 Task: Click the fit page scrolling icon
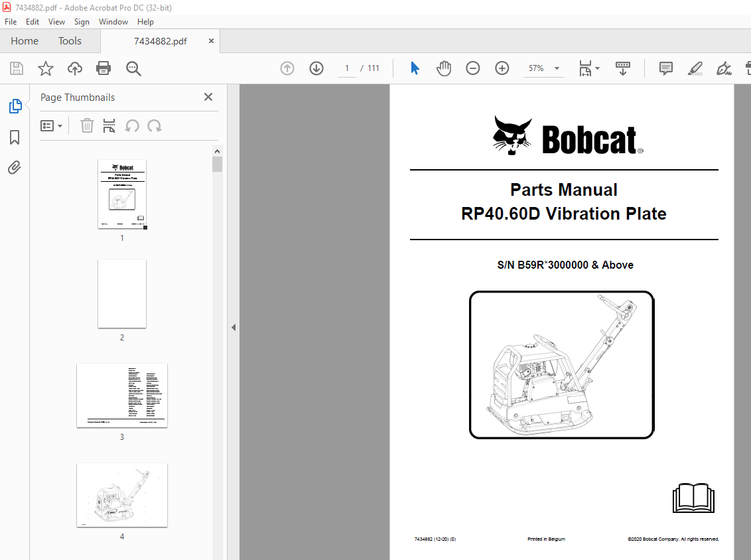tap(585, 68)
